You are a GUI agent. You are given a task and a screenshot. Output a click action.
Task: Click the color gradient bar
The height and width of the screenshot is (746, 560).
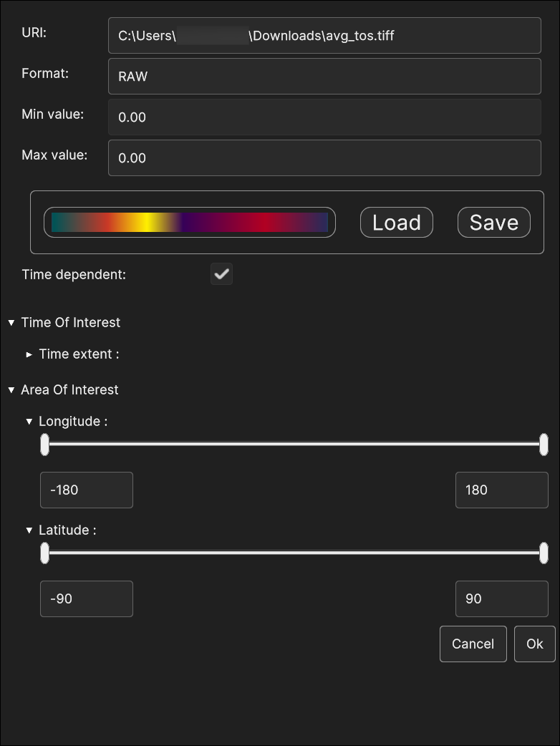pos(190,223)
